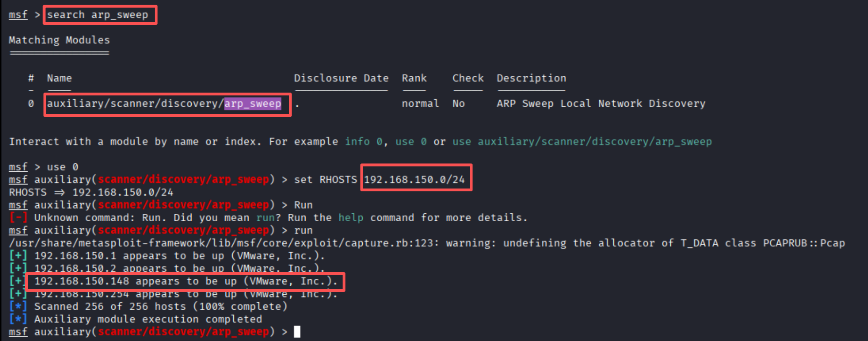Image resolution: width=868 pixels, height=341 pixels.
Task: Click the 'use auxiliary/scanner/discovery/arp_sweep' example text
Action: [x=582, y=141]
